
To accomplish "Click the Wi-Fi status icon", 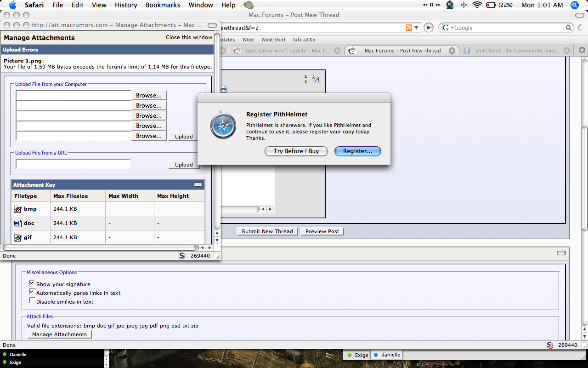I will [477, 5].
